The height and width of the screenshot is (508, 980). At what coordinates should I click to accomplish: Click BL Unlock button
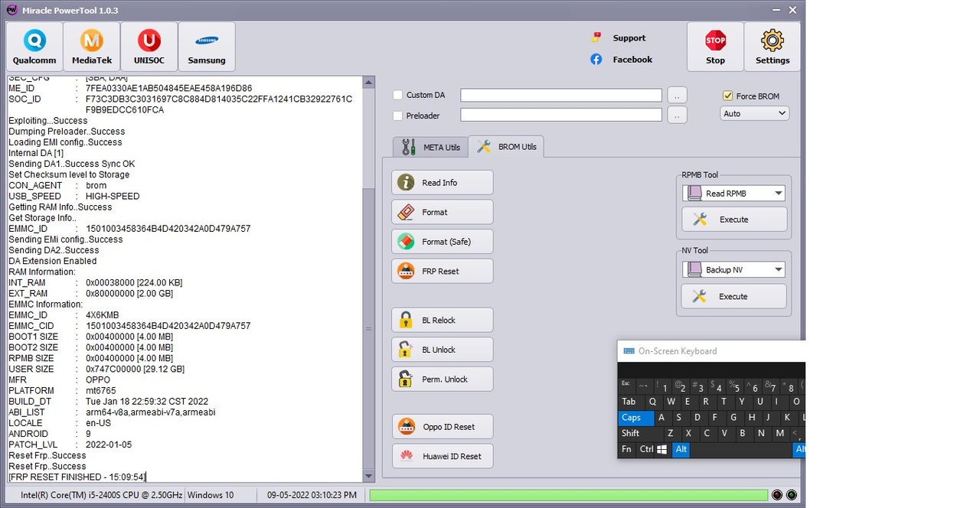pos(443,350)
